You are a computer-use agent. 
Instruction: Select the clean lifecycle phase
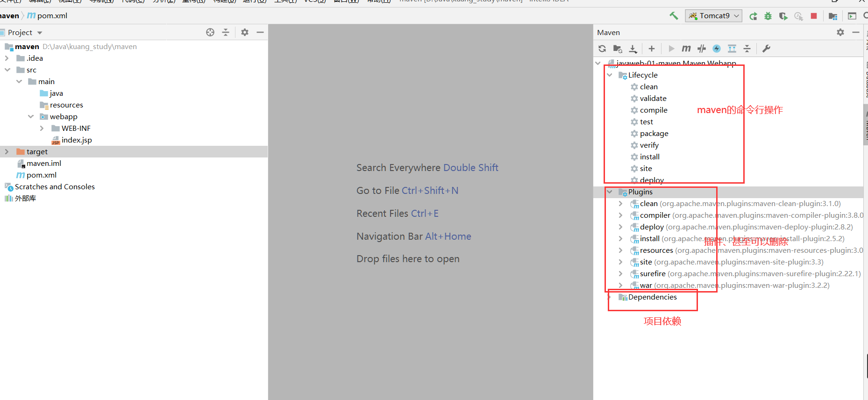tap(644, 87)
